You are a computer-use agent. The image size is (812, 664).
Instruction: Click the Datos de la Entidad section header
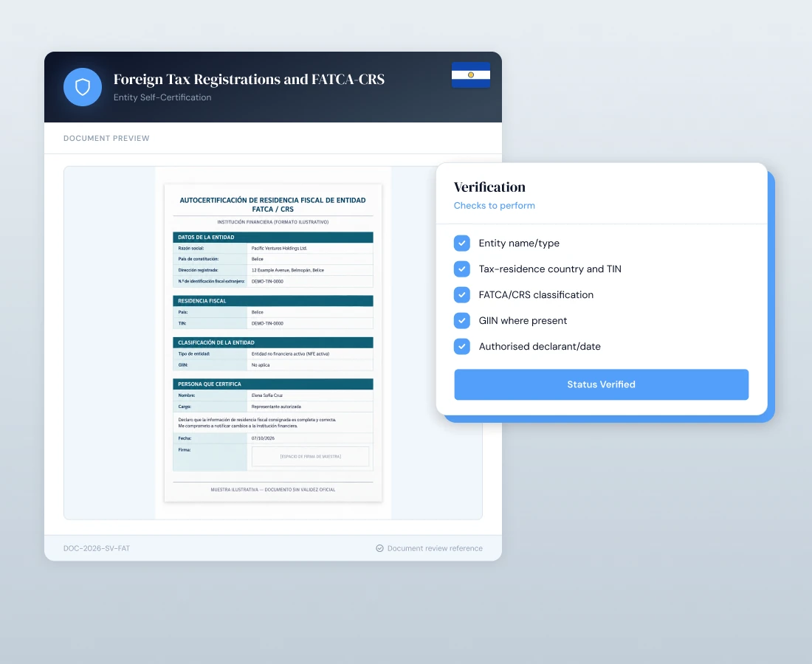[273, 237]
